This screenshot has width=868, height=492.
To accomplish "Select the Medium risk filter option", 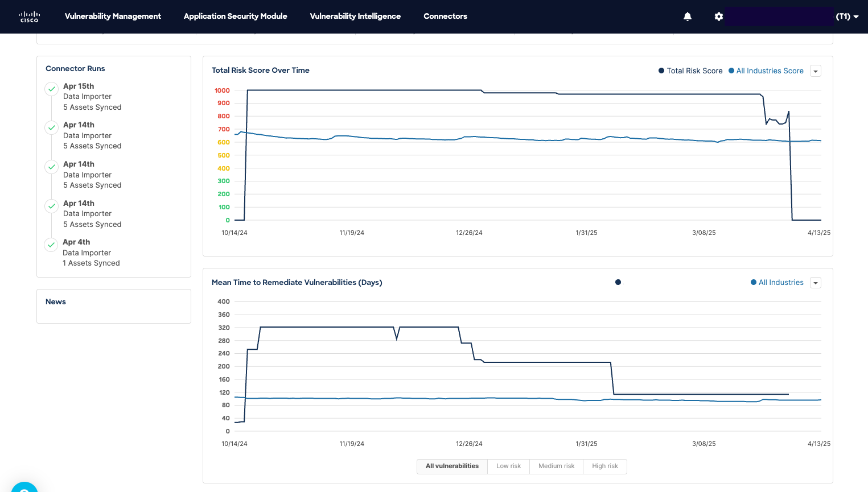I will pos(556,466).
